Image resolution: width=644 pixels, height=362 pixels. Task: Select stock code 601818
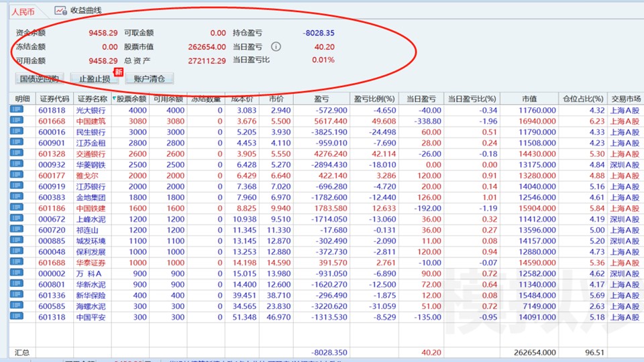pyautogui.click(x=52, y=111)
